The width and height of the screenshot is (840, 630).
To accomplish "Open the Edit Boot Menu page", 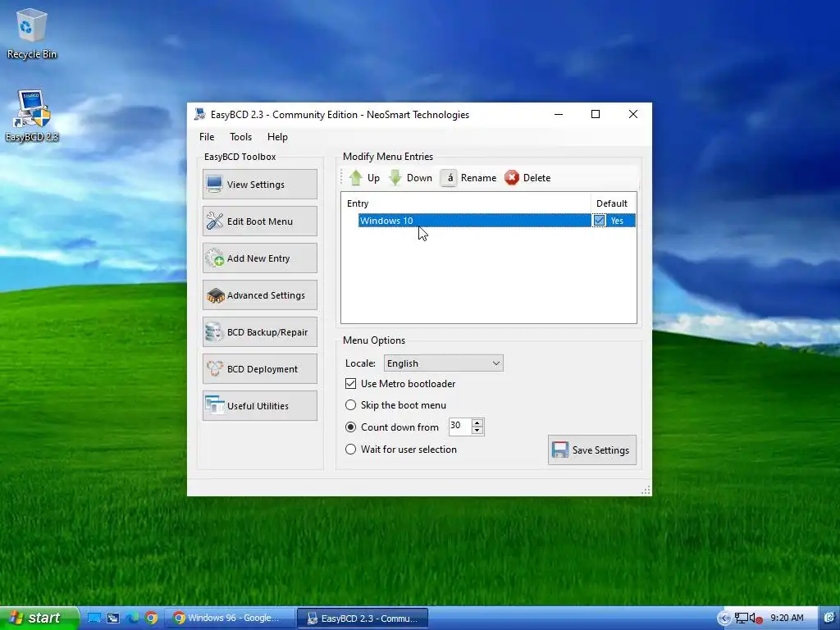I will [260, 221].
